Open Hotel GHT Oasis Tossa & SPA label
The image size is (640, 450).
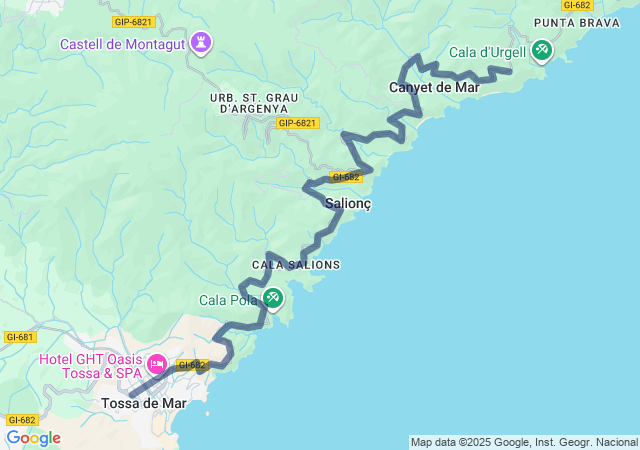click(91, 366)
